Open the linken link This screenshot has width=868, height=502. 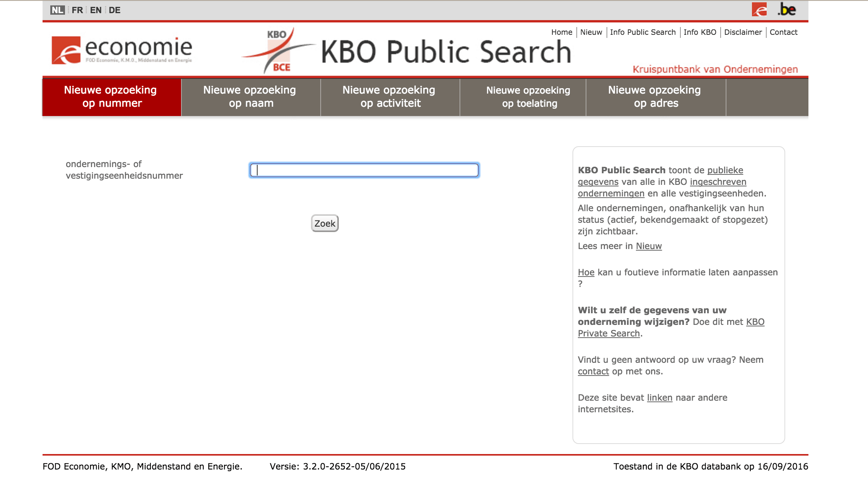coord(660,398)
